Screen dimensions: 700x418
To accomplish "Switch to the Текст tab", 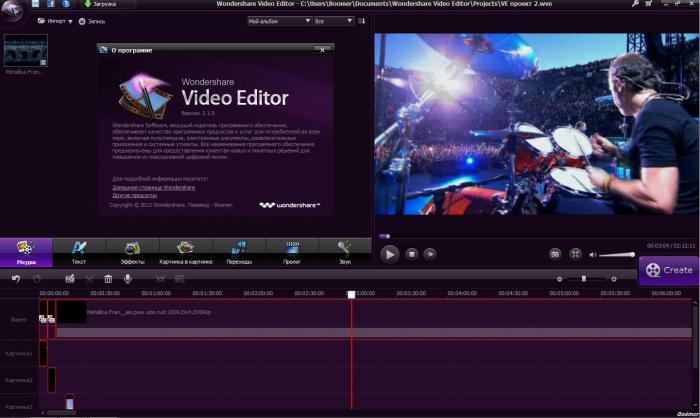I will click(79, 253).
